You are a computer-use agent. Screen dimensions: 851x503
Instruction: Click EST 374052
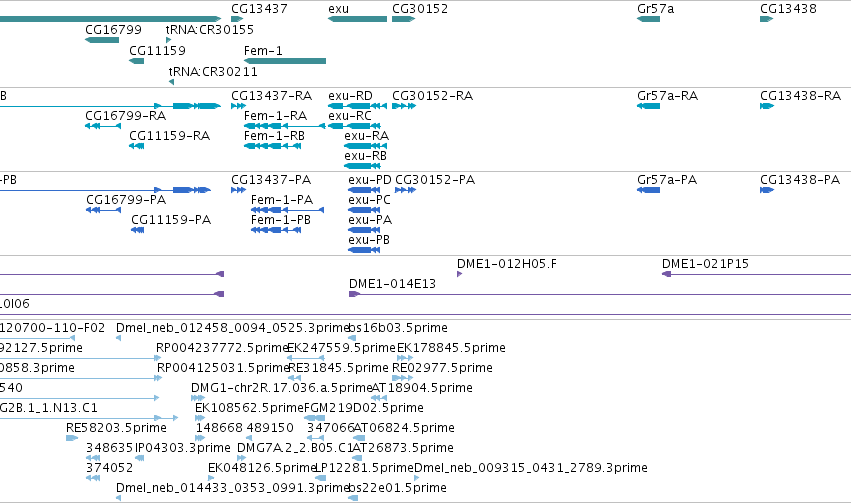coord(110,469)
